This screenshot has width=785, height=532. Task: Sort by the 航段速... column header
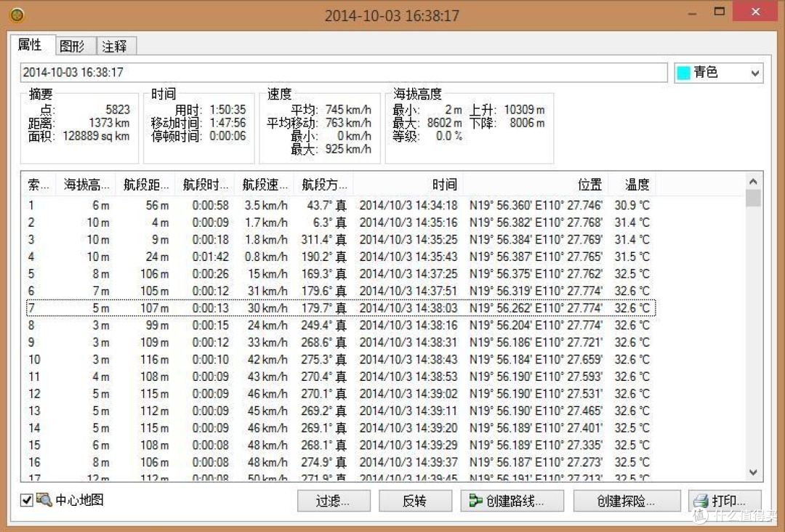point(265,185)
